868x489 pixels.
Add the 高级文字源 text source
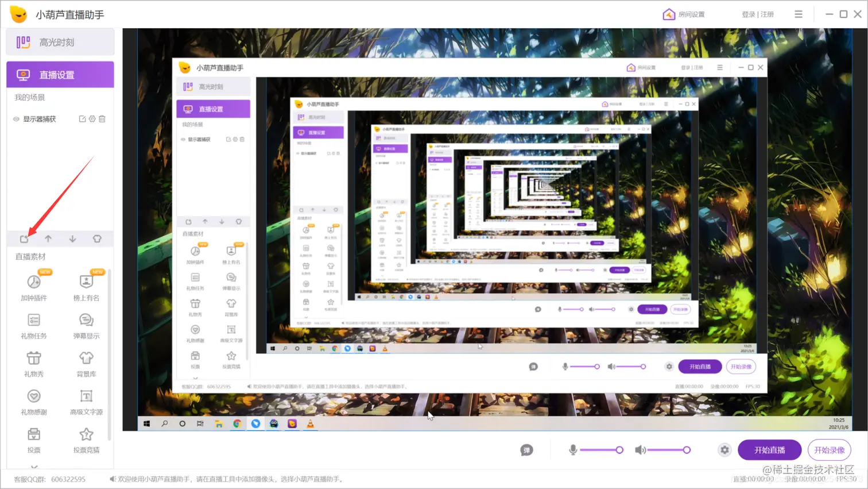(86, 402)
